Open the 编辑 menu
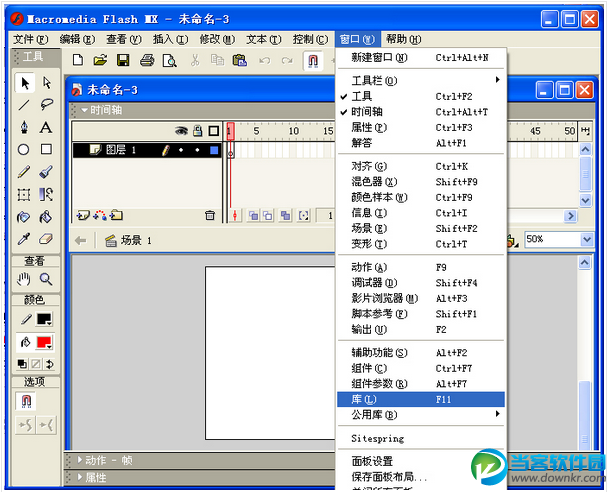This screenshot has width=607, height=492. [77, 39]
